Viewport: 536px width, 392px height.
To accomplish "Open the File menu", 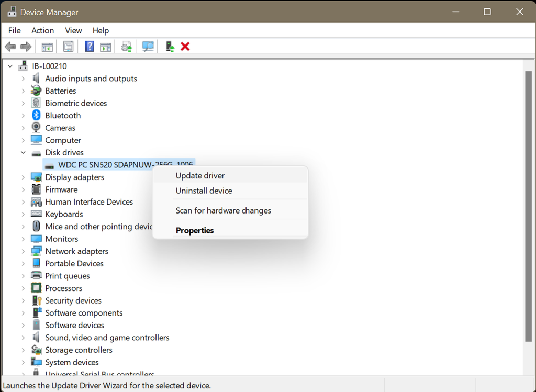I will [14, 30].
